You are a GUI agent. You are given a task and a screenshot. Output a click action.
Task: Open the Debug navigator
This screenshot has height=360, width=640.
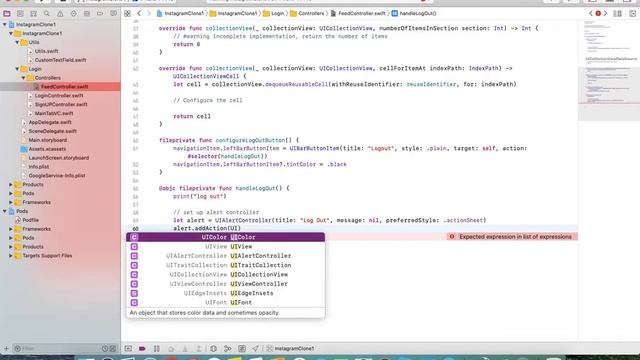[x=87, y=13]
